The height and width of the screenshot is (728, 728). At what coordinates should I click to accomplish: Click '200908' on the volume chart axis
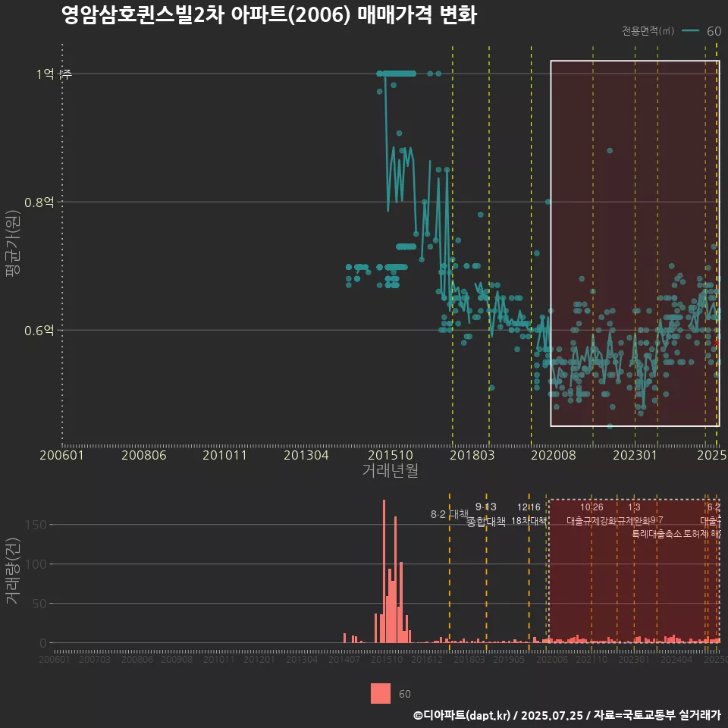[177, 659]
